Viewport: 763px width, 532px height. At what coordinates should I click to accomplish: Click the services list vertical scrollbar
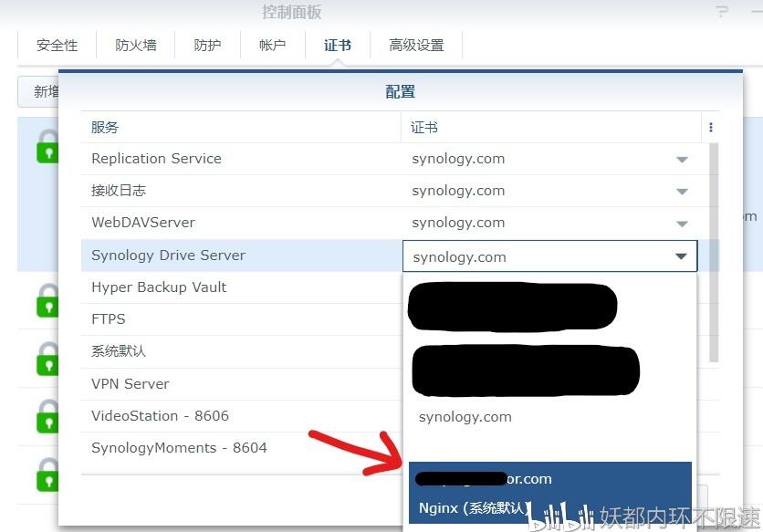(x=714, y=253)
